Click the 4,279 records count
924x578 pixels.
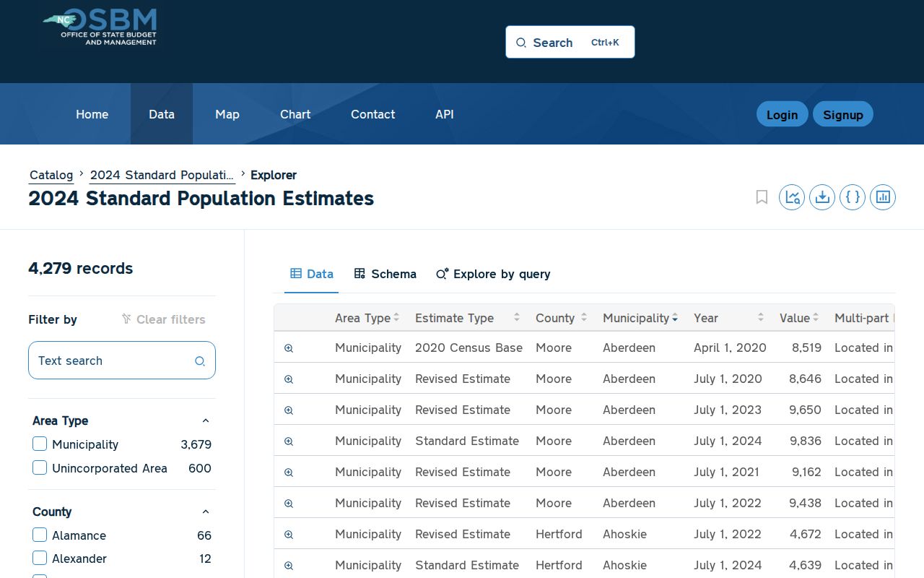click(x=81, y=268)
